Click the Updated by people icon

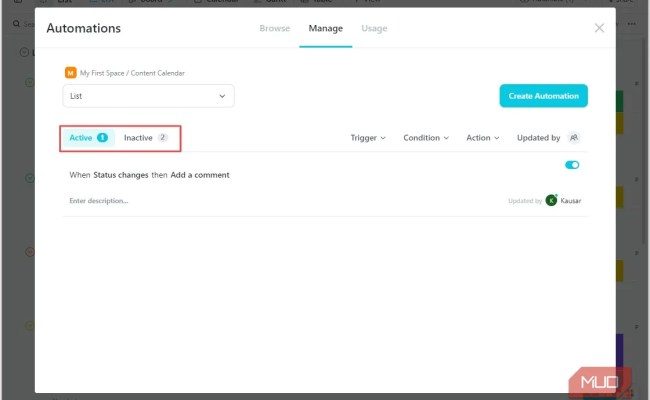coord(574,138)
